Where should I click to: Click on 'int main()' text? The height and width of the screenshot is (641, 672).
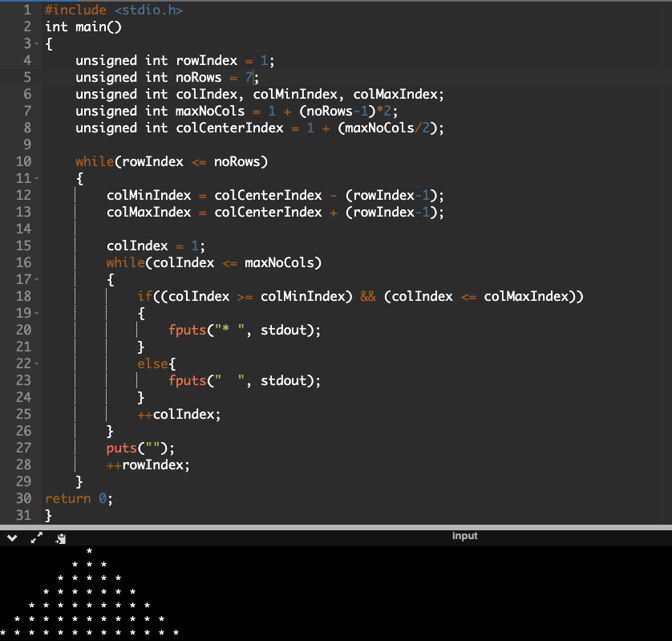point(83,26)
